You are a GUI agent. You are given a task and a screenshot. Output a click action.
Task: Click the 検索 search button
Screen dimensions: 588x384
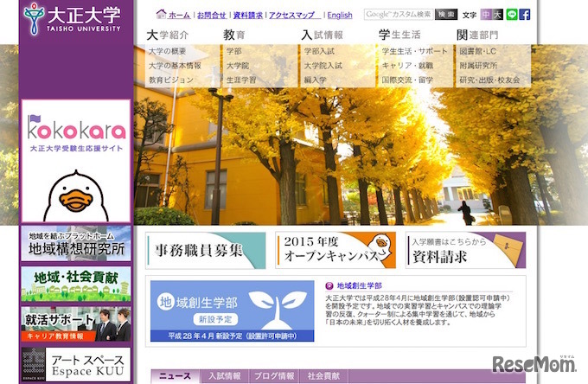(x=446, y=15)
